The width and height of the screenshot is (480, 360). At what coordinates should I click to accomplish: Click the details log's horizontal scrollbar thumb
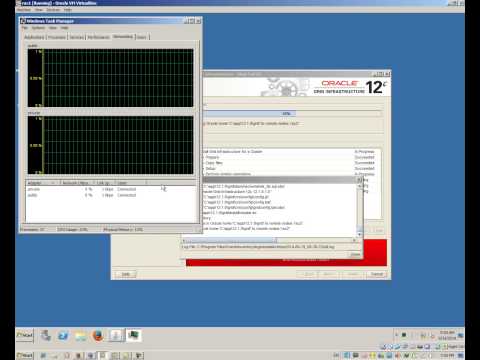click(x=230, y=240)
